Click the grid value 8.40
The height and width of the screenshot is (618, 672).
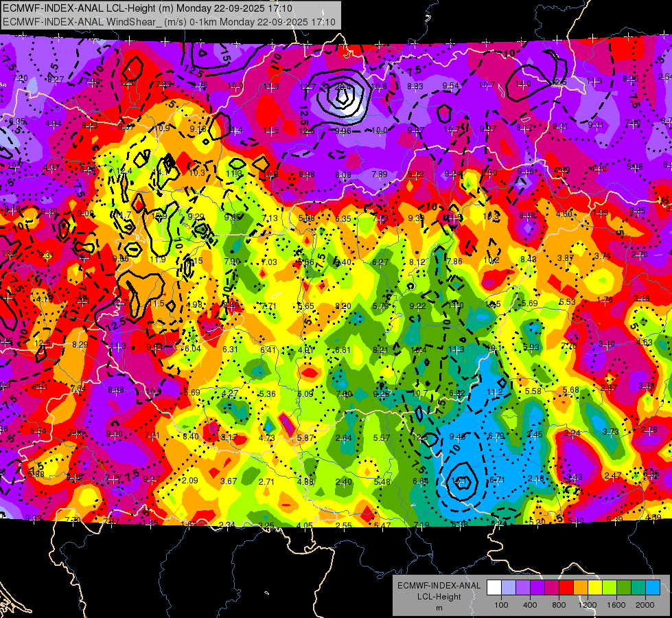pos(191,437)
